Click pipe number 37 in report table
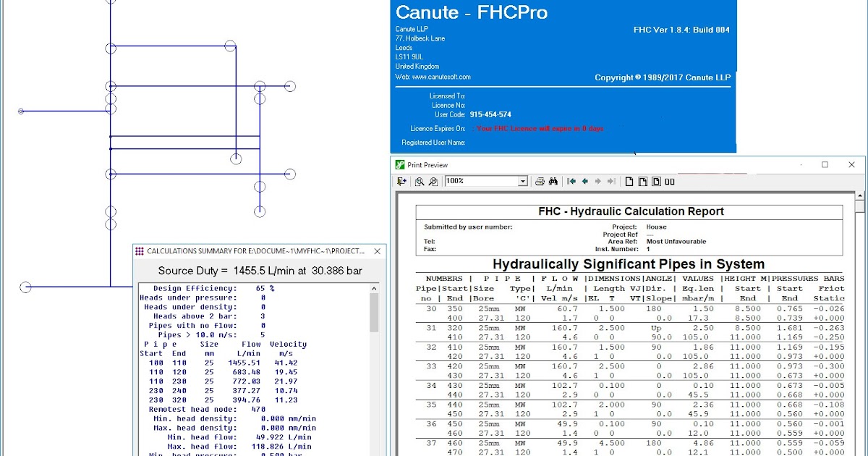The width and height of the screenshot is (868, 456). coord(431,444)
